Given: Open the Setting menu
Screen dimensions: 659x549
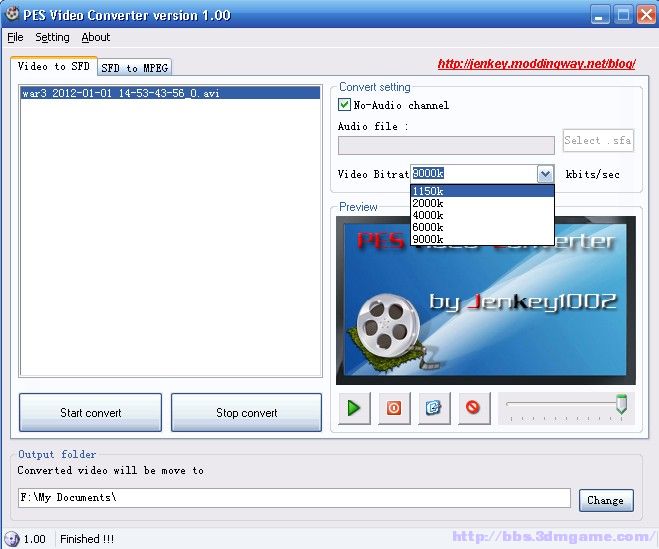Looking at the screenshot, I should pyautogui.click(x=52, y=37).
